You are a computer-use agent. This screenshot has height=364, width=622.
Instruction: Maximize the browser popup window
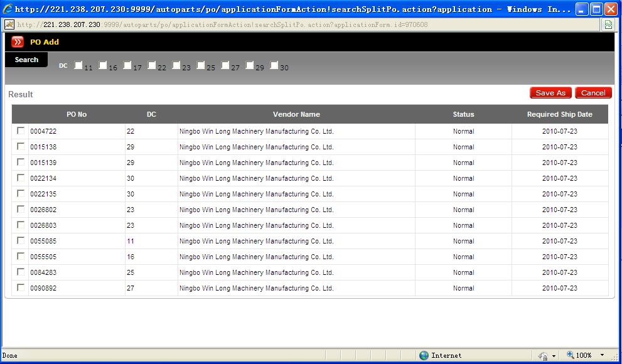[596, 9]
